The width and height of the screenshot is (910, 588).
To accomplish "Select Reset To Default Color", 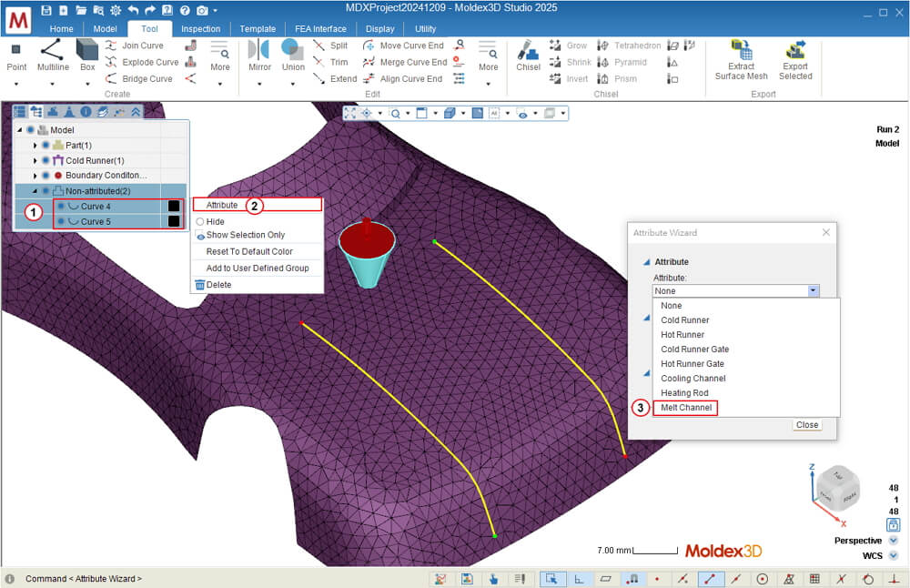I will click(249, 251).
